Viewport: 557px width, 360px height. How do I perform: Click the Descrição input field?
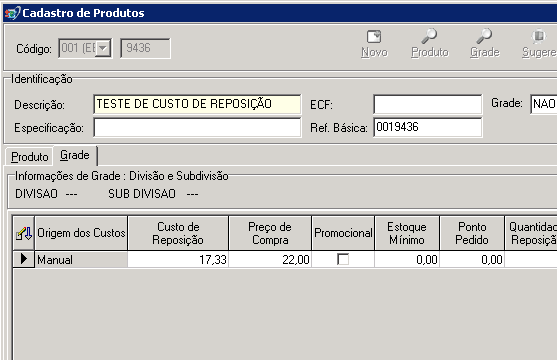point(197,104)
